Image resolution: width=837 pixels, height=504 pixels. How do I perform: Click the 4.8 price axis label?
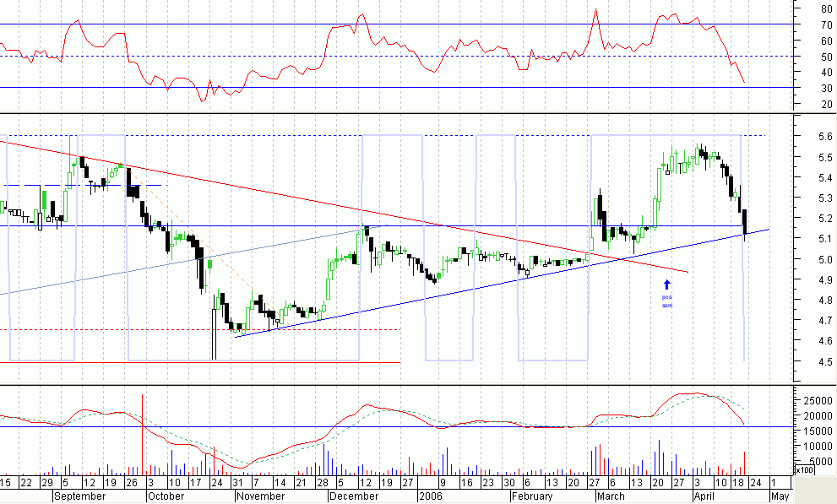pos(826,300)
